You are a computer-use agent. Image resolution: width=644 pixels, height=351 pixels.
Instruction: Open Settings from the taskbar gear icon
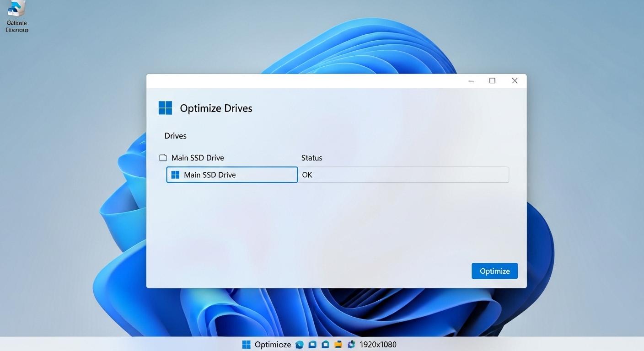(351, 344)
